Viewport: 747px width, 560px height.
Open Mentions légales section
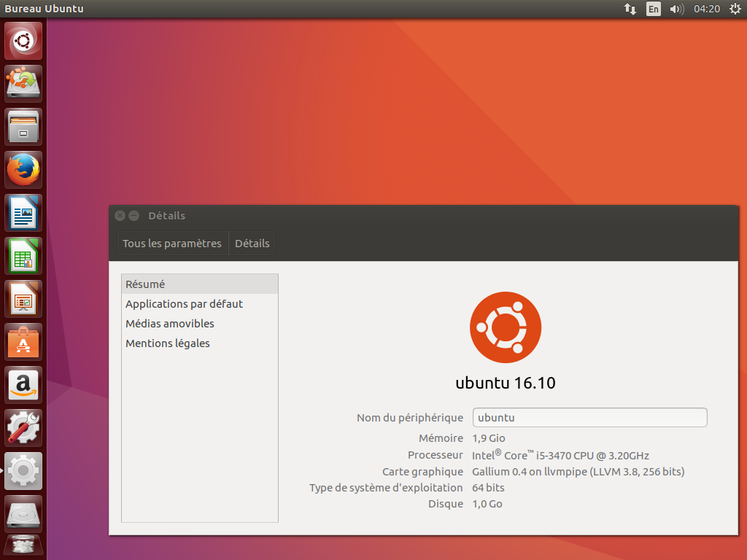tap(168, 343)
